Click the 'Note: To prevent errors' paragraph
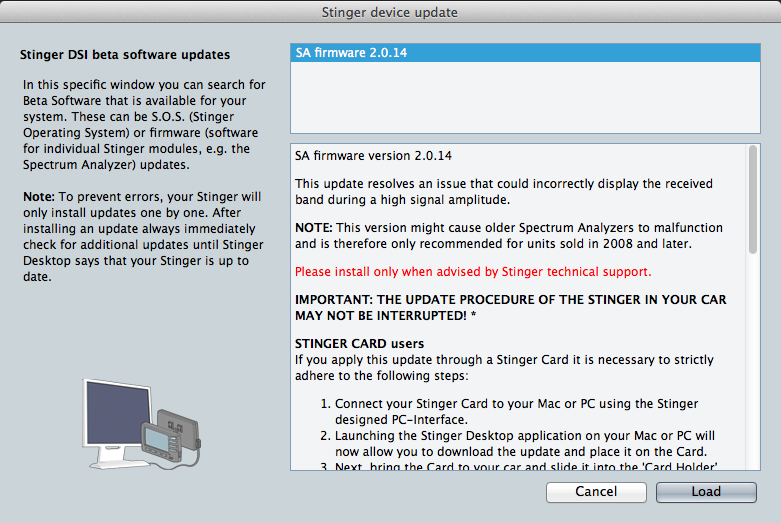Image resolution: width=781 pixels, height=523 pixels. pyautogui.click(x=143, y=237)
